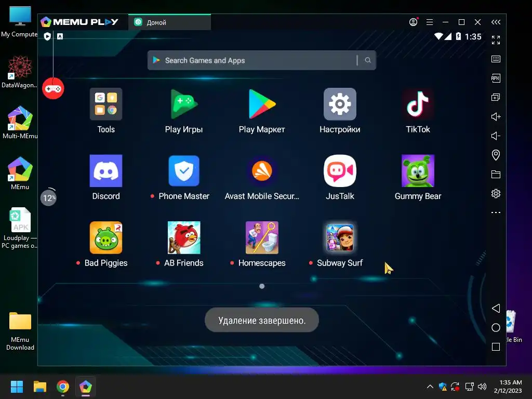Click the red gamepad keymapping button
This screenshot has height=399, width=532.
click(x=54, y=88)
